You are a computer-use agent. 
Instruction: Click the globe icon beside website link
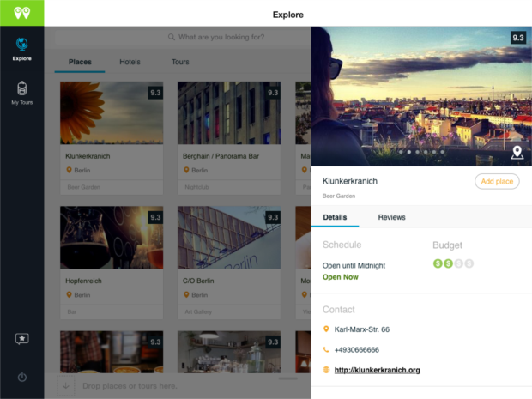326,370
